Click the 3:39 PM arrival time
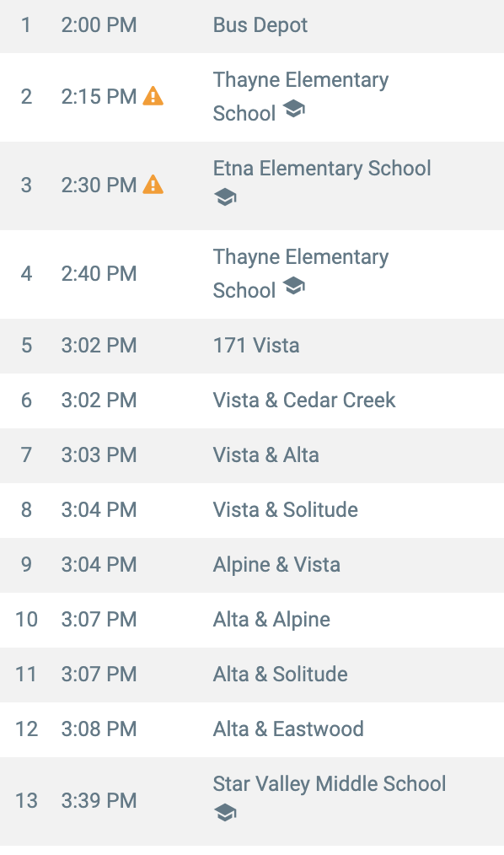Image resolution: width=504 pixels, height=855 pixels. (99, 800)
